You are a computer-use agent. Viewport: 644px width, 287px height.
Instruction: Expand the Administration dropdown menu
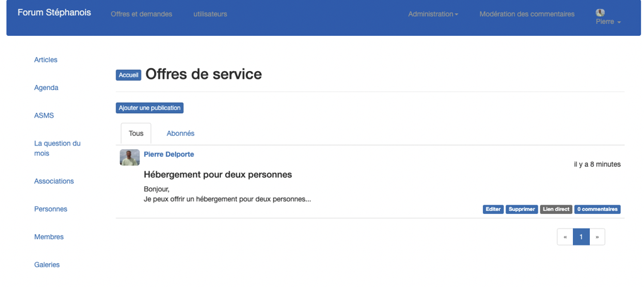[x=433, y=14]
